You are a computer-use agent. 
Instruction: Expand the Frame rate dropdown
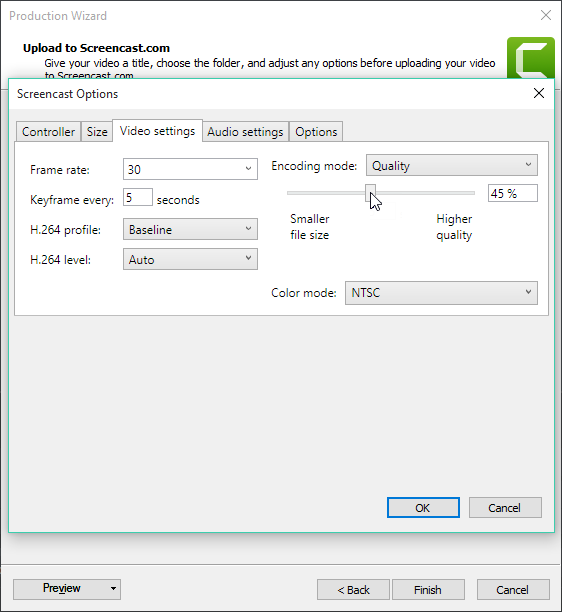coord(190,169)
